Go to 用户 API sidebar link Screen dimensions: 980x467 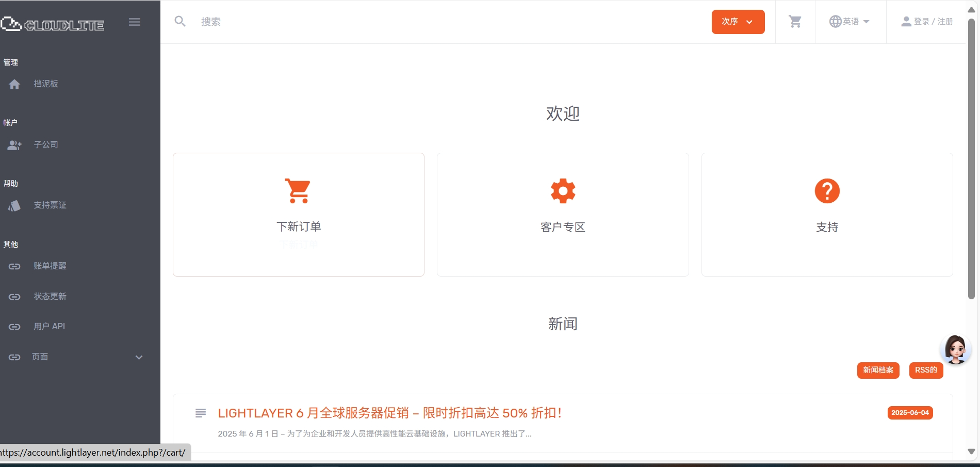tap(50, 327)
